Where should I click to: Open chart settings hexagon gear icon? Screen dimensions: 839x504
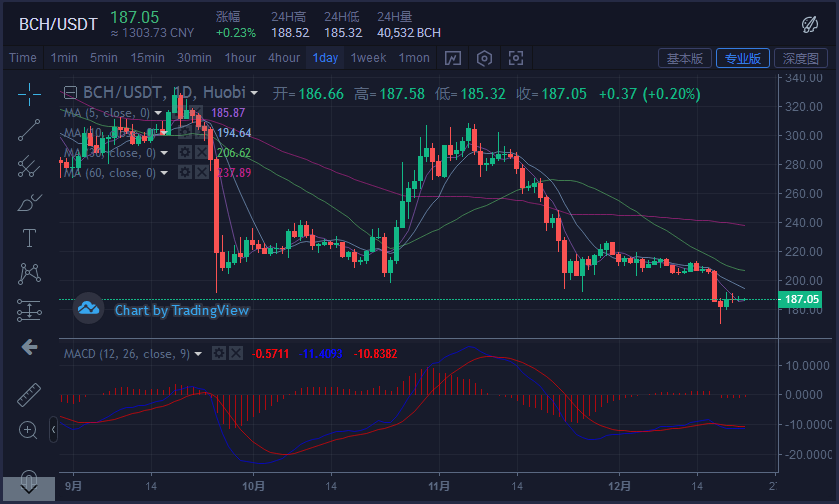pyautogui.click(x=484, y=58)
